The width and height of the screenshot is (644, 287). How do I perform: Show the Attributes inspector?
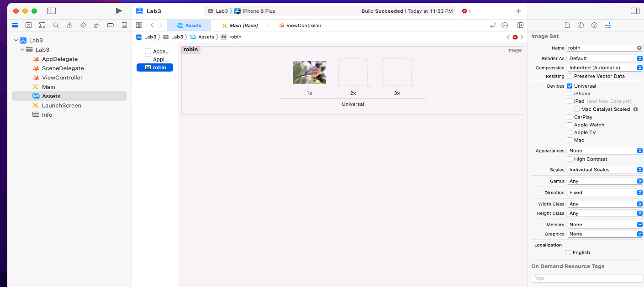tap(608, 25)
